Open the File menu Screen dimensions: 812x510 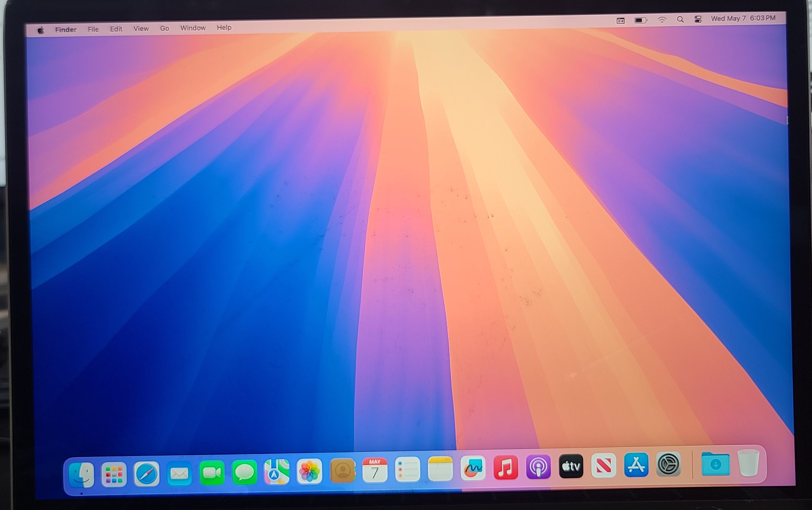[93, 29]
